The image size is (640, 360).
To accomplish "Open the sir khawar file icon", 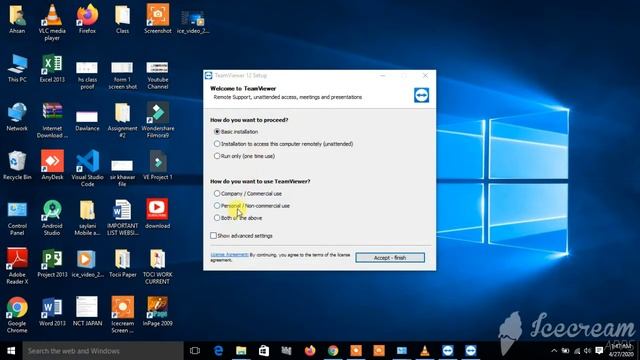I will tap(122, 173).
